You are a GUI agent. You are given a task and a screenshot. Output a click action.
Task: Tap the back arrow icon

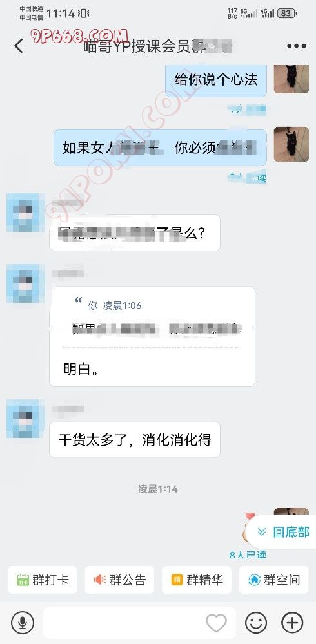click(x=19, y=46)
